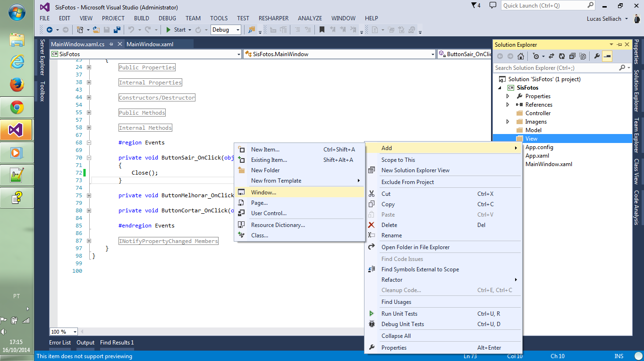The height and width of the screenshot is (361, 644).
Task: Click the Find in Files toolbar icon
Action: click(252, 30)
